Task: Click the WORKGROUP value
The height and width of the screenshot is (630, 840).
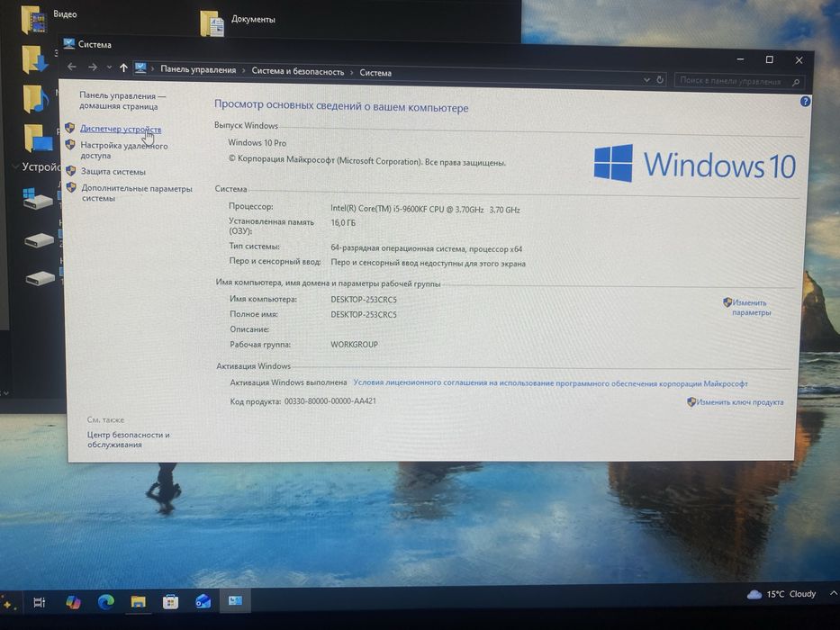Action: click(x=354, y=345)
